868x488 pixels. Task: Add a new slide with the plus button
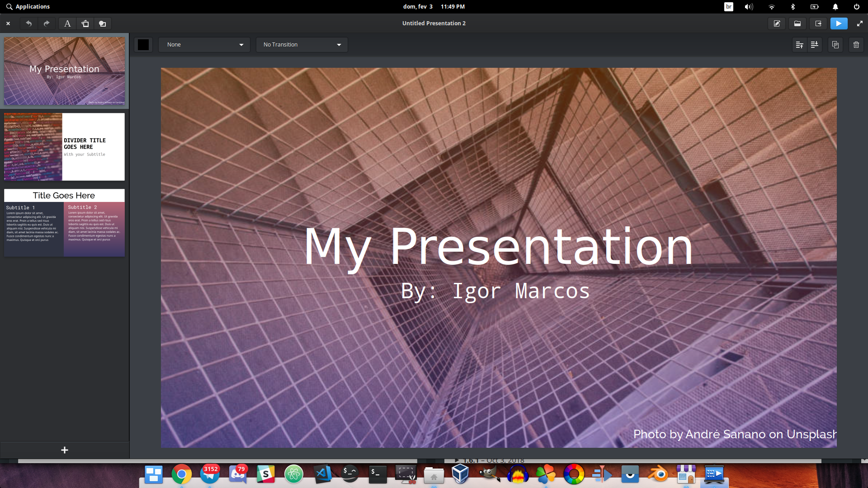pyautogui.click(x=65, y=450)
